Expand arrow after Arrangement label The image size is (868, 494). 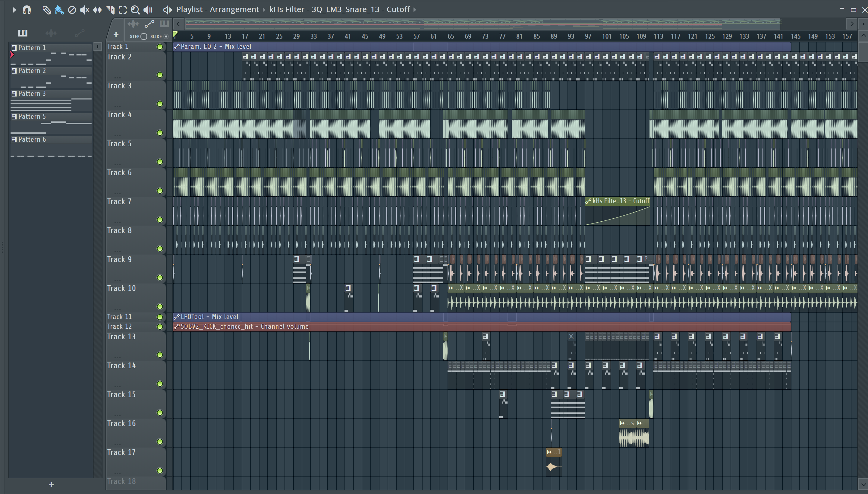264,10
